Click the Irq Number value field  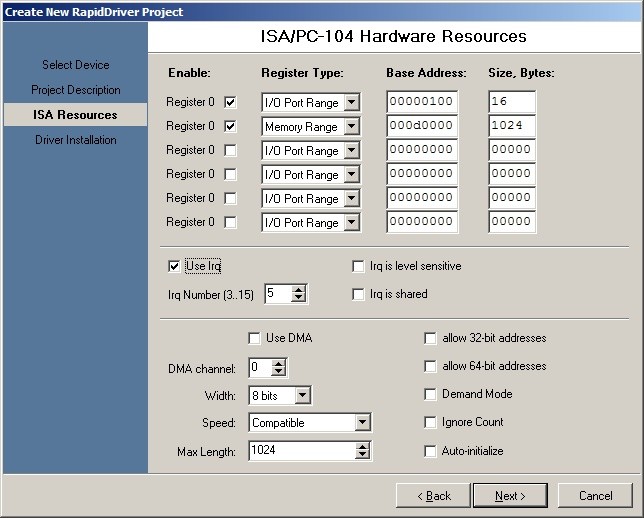[x=278, y=294]
